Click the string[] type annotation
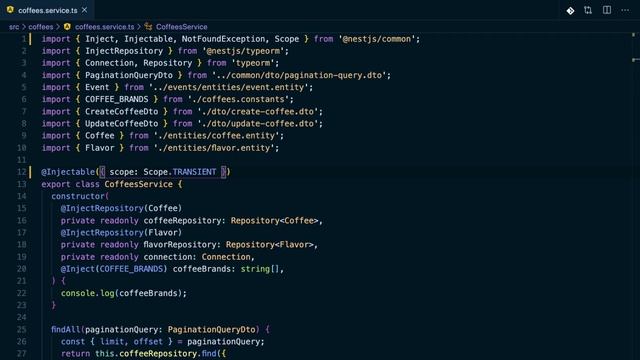The width and height of the screenshot is (640, 360). [x=260, y=269]
